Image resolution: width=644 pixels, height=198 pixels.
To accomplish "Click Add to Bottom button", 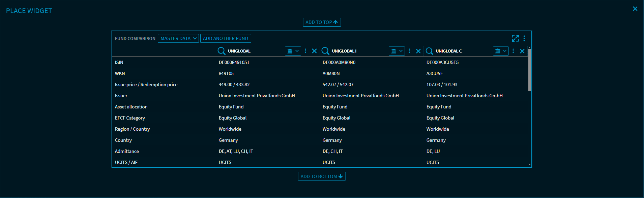I will [322, 176].
